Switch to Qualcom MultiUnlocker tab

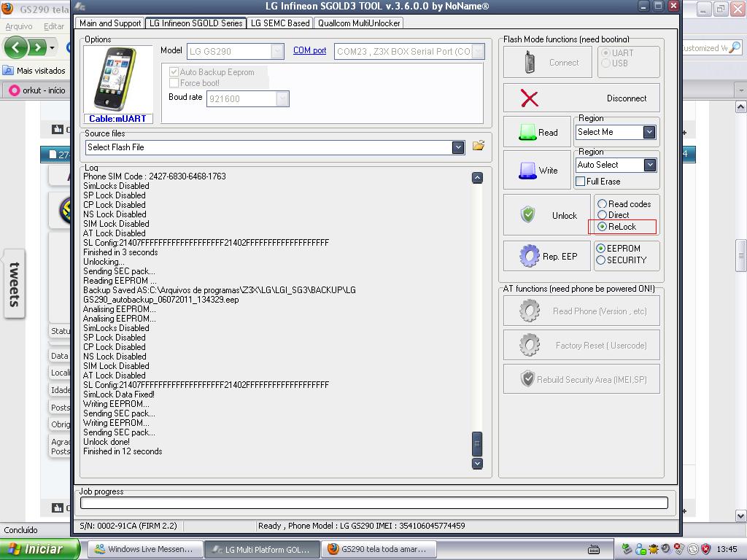[359, 23]
